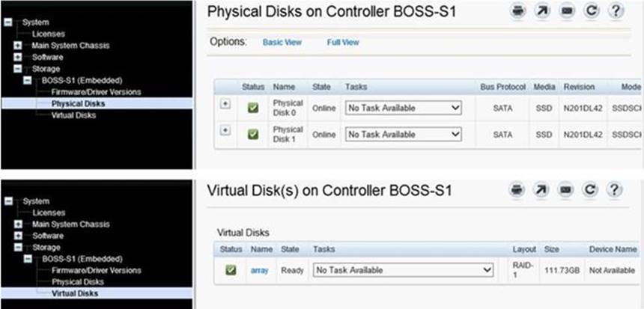Open Tasks dropdown for Physical Disk 1
Image resolution: width=644 pixels, height=309 pixels.
(403, 135)
